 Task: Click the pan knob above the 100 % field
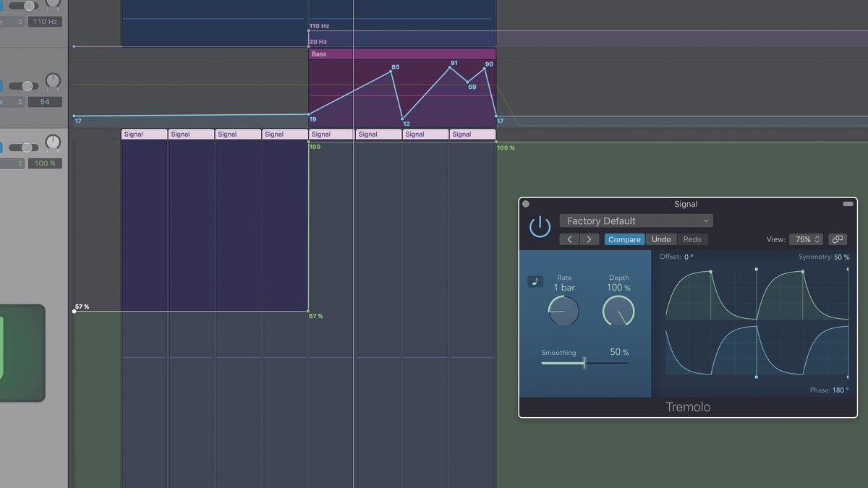tap(54, 142)
